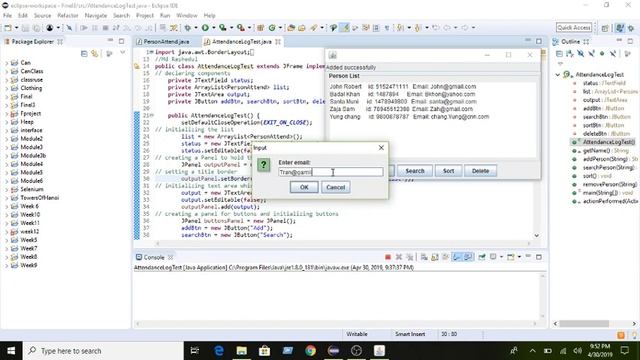Toggle Show Console on Standard Out
The width and height of the screenshot is (640, 360).
[457, 257]
